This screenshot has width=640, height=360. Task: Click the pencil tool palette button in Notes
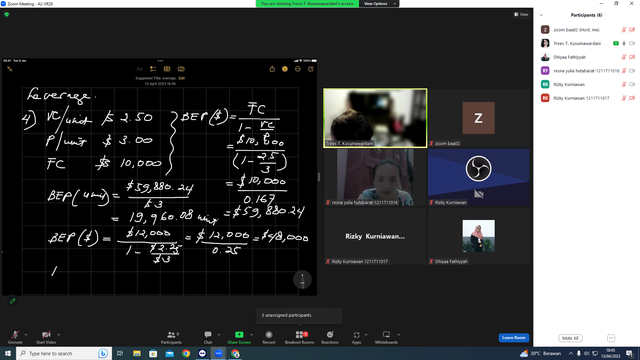click(x=302, y=280)
